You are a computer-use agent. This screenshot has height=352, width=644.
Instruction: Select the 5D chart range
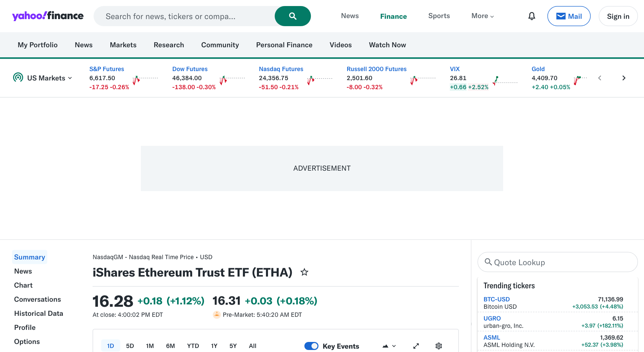(x=130, y=346)
